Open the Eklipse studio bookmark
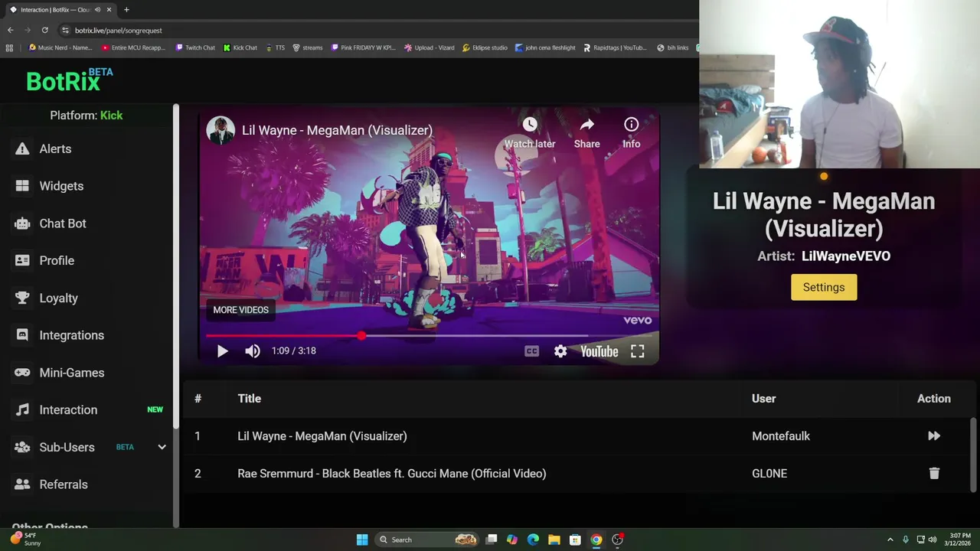 pyautogui.click(x=485, y=47)
